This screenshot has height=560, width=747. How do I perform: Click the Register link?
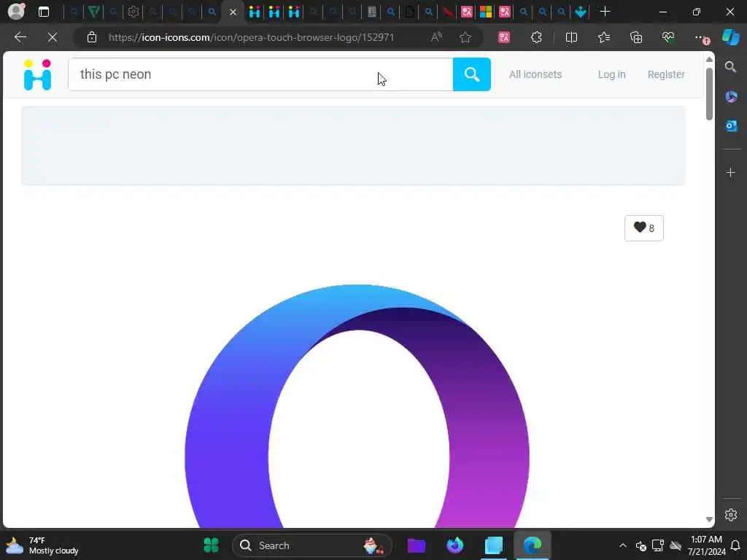tap(666, 74)
